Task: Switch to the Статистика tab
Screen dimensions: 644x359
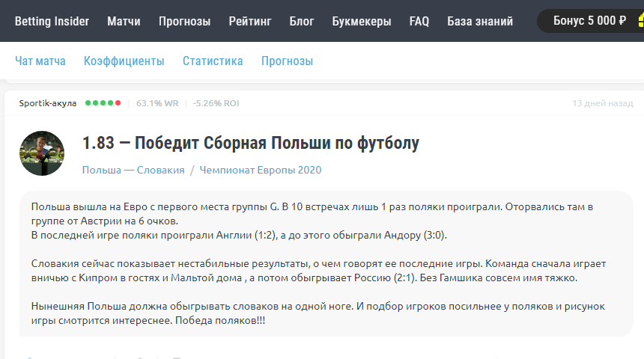Action: (213, 61)
